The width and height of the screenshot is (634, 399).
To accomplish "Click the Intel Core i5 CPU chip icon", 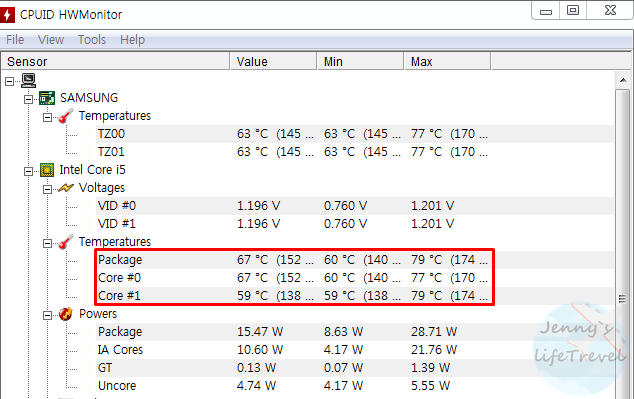I will 47,170.
